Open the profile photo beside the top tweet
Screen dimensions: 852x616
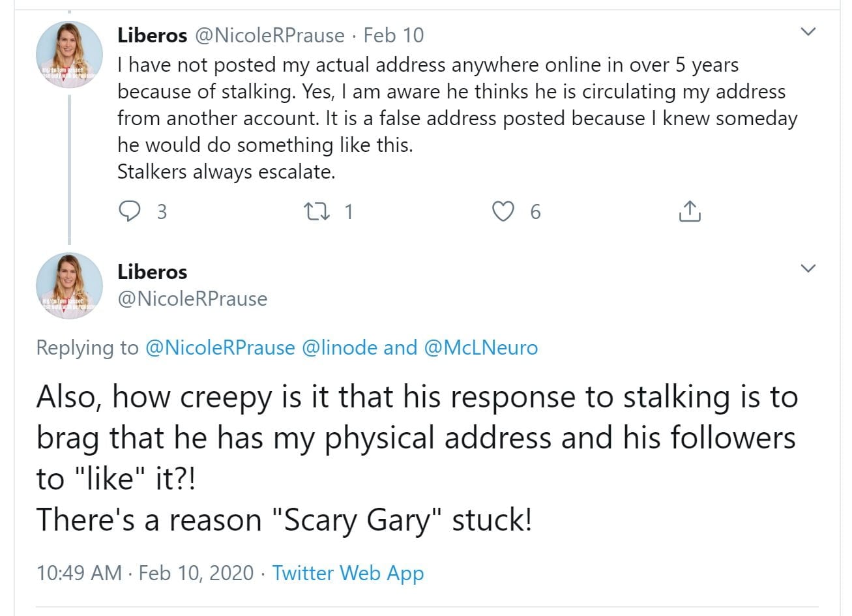[x=69, y=54]
